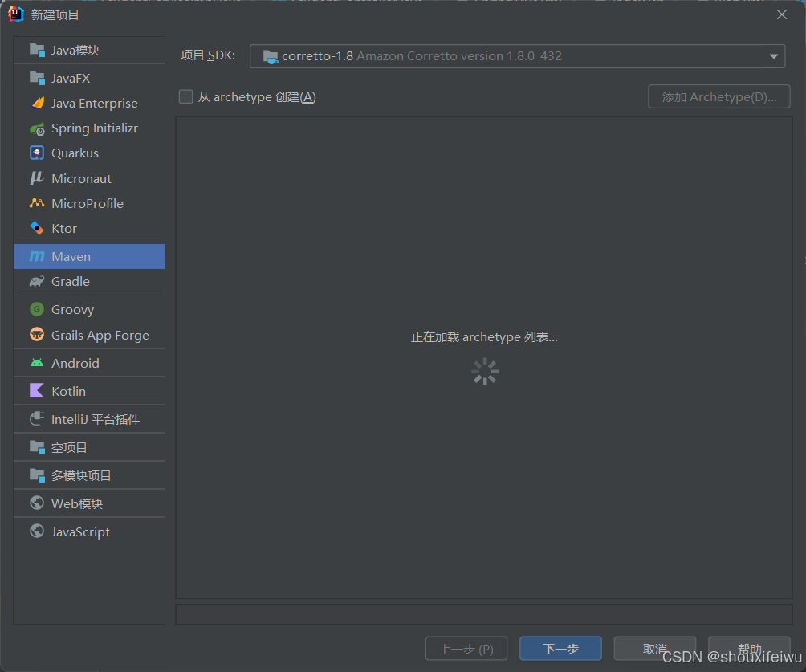Viewport: 806px width, 672px height.
Task: Select Spring Initializr project type
Action: [89, 128]
